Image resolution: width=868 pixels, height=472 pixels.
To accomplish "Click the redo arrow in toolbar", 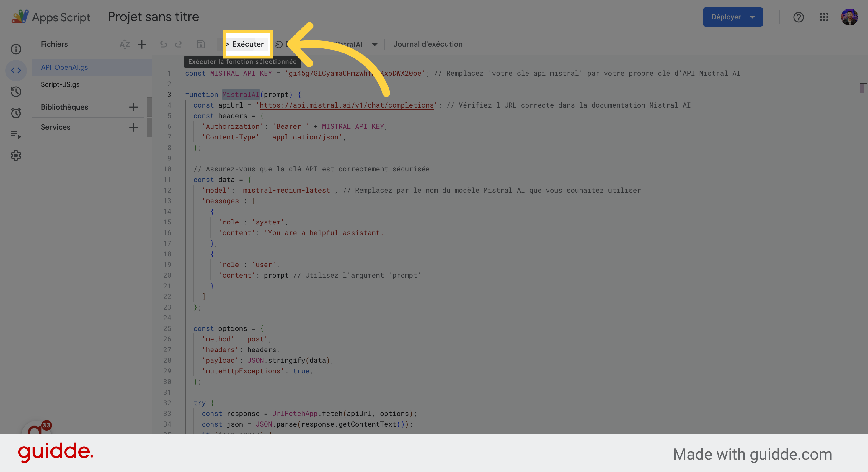I will pyautogui.click(x=178, y=44).
